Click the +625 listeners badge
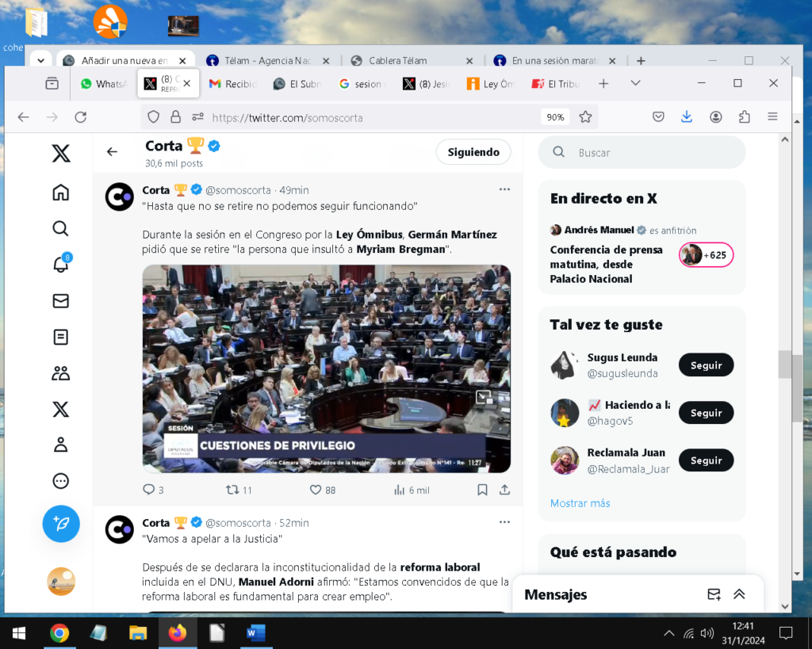The height and width of the screenshot is (649, 812). coord(707,255)
